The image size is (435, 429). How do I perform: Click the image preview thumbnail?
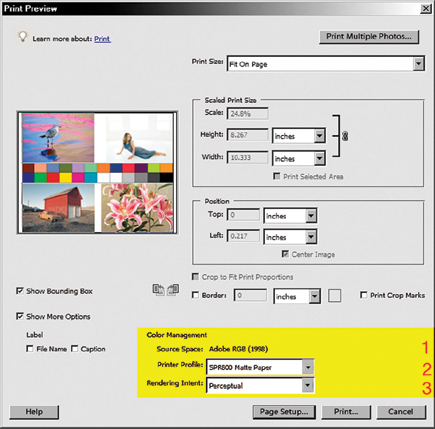click(x=97, y=173)
